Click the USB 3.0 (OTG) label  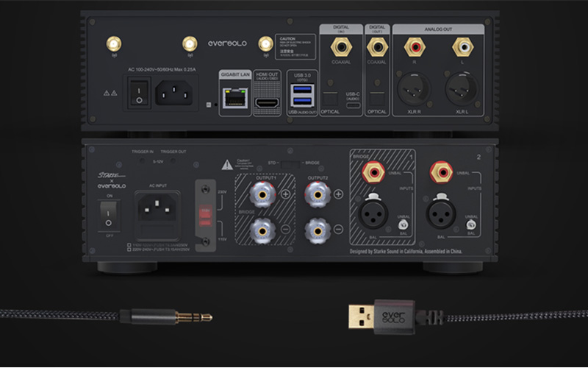click(x=302, y=77)
